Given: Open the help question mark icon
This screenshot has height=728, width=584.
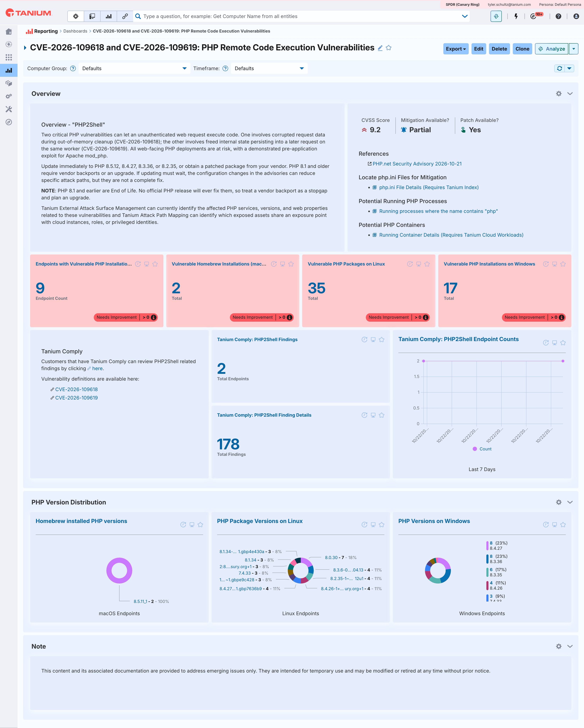Looking at the screenshot, I should point(558,16).
